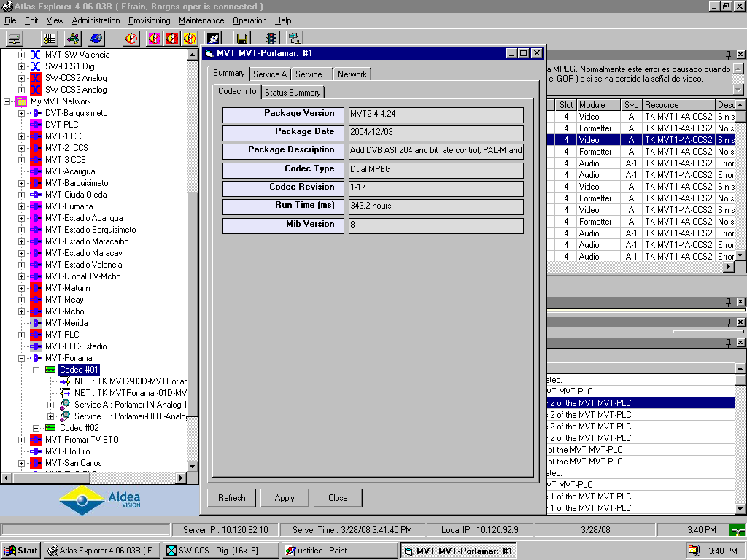Click the Service A gear icon in tree
Image resolution: width=747 pixels, height=560 pixels.
(x=65, y=405)
